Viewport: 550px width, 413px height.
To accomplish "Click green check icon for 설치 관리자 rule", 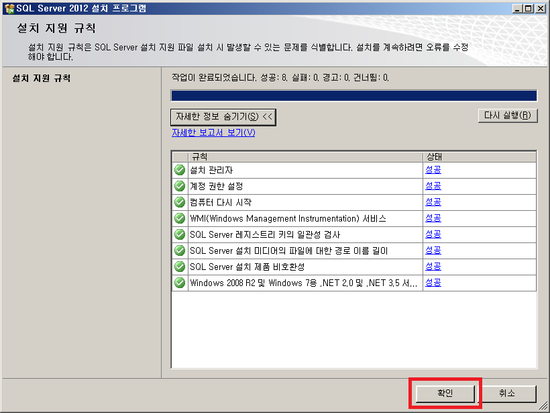I will pyautogui.click(x=180, y=170).
